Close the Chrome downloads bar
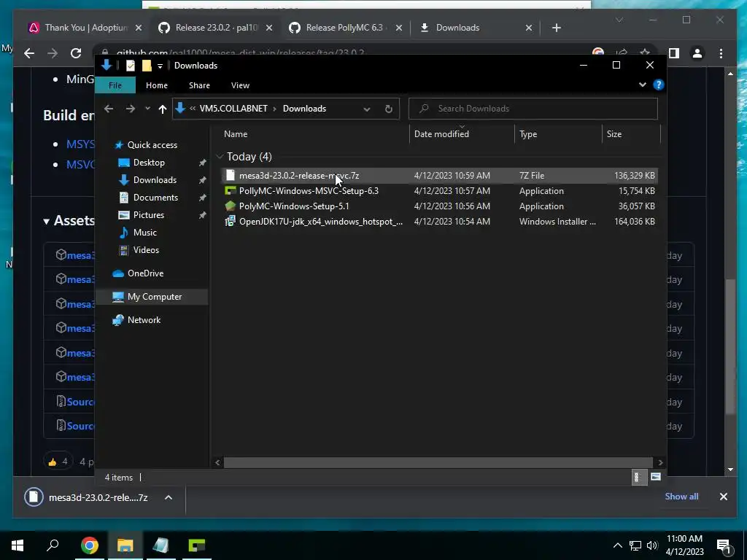 coord(723,497)
